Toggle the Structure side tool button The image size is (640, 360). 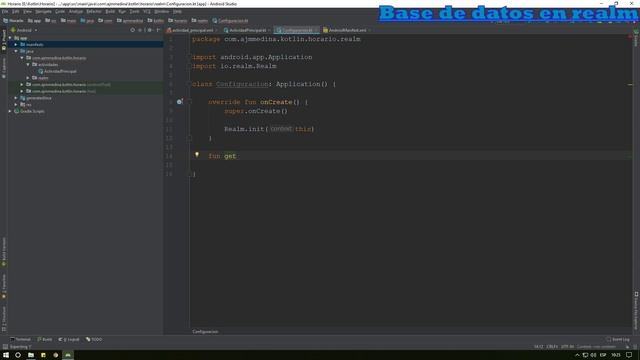[x=4, y=319]
